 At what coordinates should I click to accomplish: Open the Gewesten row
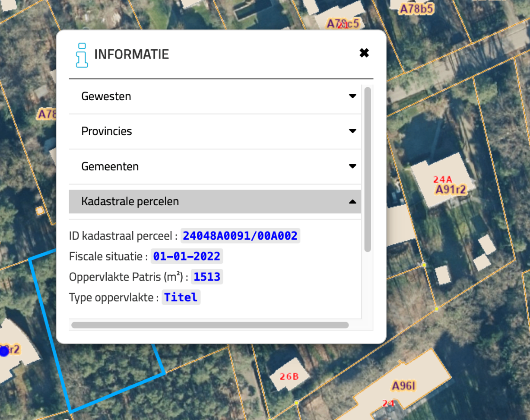(x=215, y=96)
